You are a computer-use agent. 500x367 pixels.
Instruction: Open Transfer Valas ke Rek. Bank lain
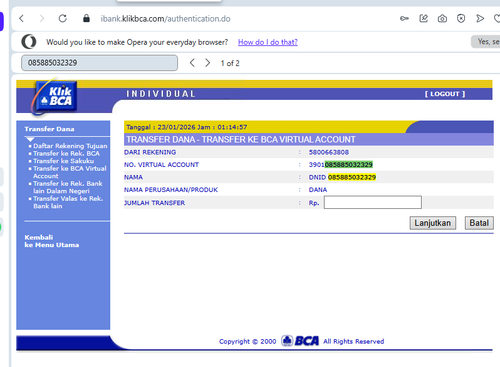68,202
